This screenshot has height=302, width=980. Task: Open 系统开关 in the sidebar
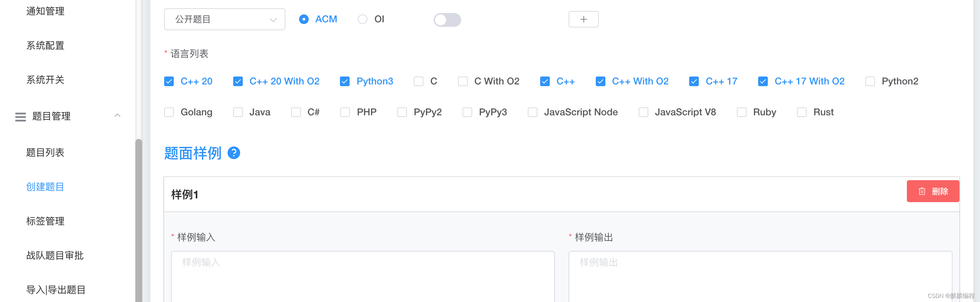[45, 80]
